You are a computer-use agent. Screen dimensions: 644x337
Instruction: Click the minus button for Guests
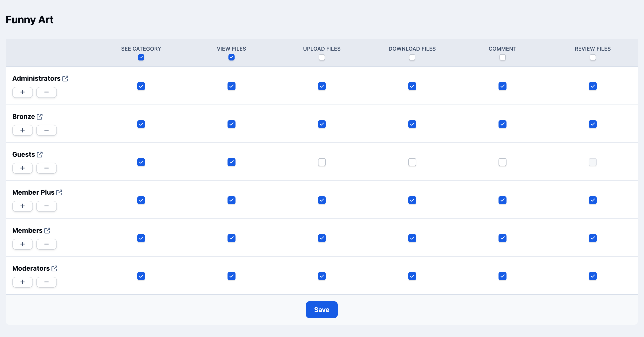point(47,168)
